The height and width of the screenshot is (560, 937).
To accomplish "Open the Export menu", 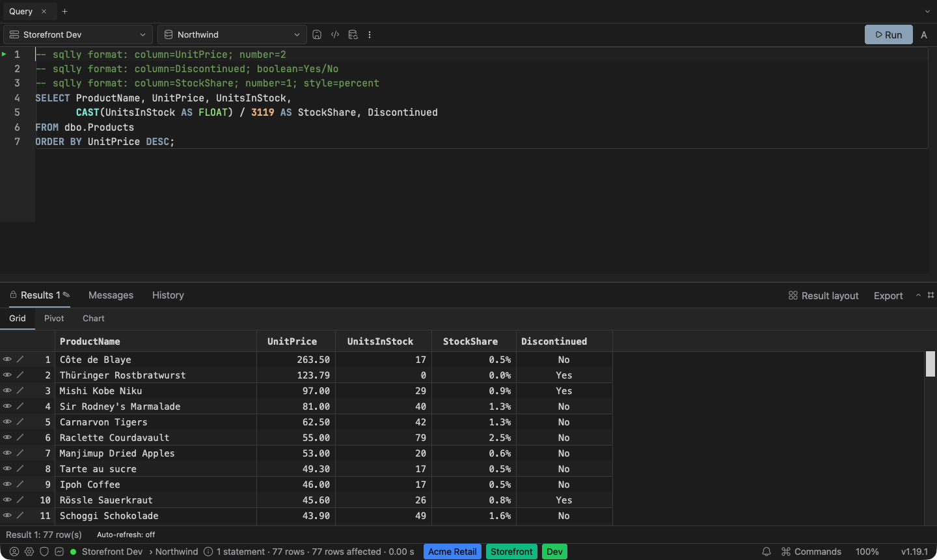I will pos(888,295).
